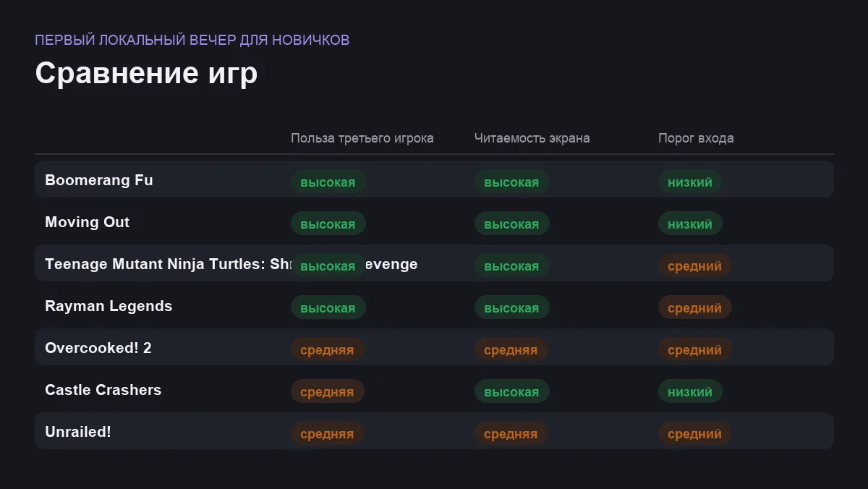This screenshot has height=489, width=868.
Task: Click the 'Сравнение игр' heading
Action: tap(146, 73)
